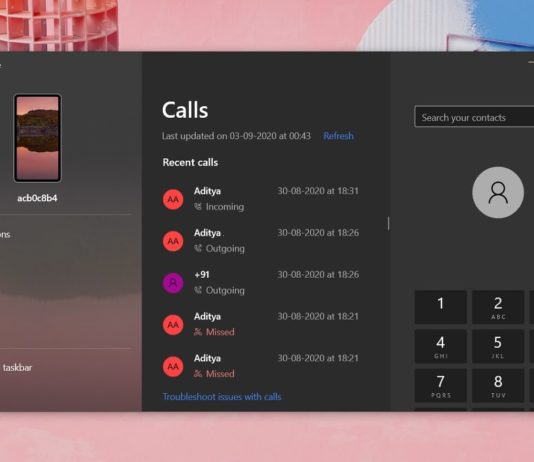Click the Calls page title
The width and height of the screenshot is (534, 462).
pos(185,110)
